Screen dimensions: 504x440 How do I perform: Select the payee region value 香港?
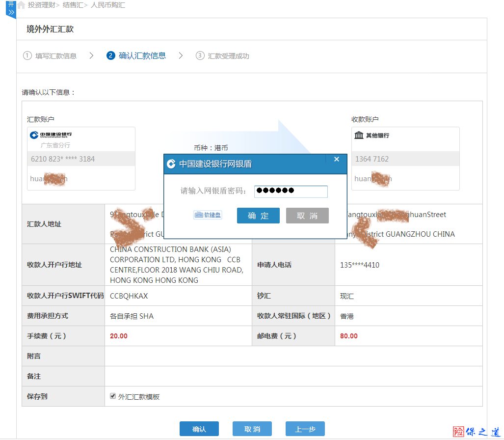pyautogui.click(x=347, y=316)
